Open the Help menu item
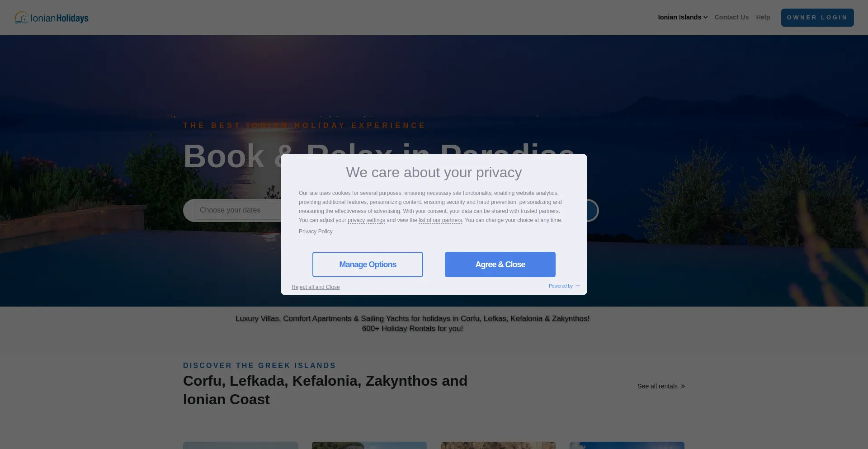This screenshot has height=449, width=868. point(763,18)
